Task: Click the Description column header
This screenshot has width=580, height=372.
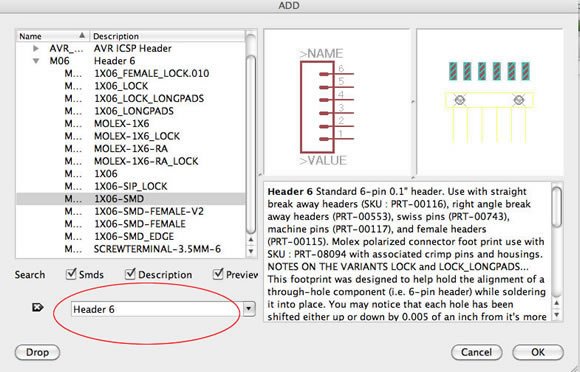Action: tap(167, 36)
